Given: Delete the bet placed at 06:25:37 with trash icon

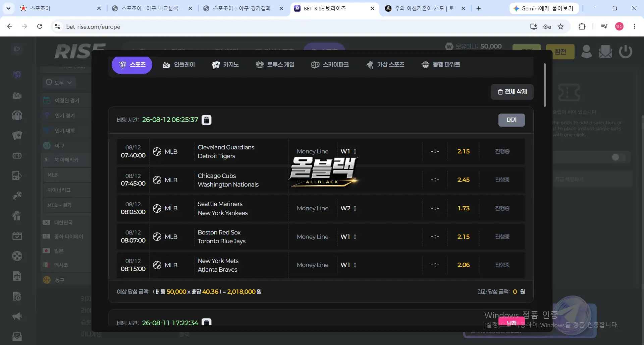Looking at the screenshot, I should (207, 120).
